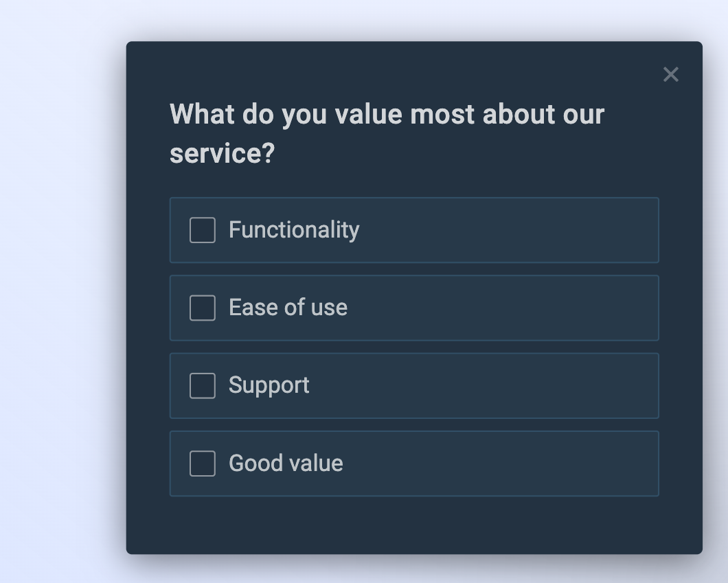Select the Functionality answer option
The width and height of the screenshot is (728, 583).
(x=413, y=230)
